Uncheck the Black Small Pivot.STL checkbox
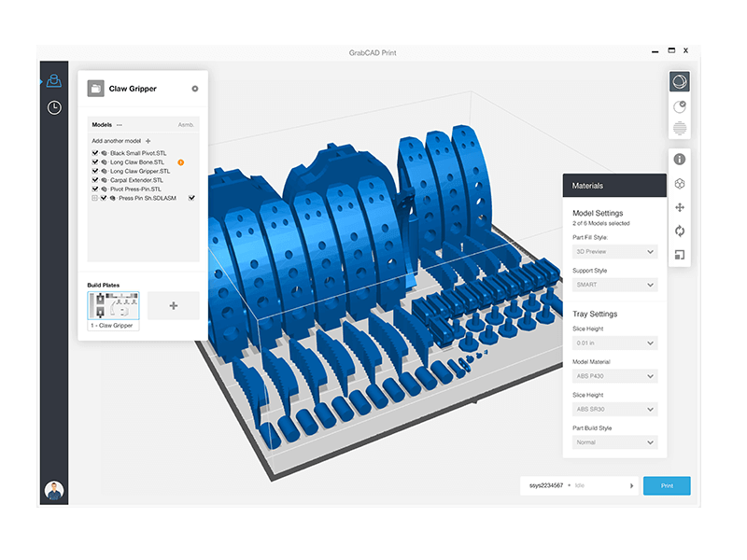 95,153
